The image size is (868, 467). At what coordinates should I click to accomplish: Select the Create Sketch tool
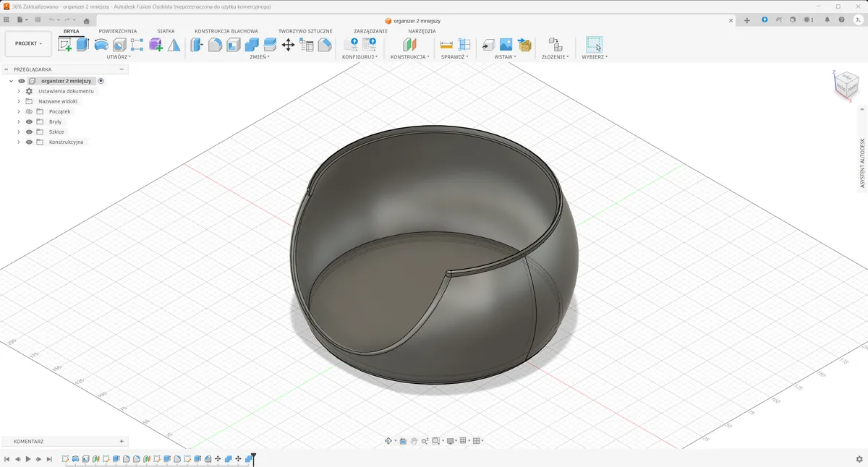[x=65, y=45]
